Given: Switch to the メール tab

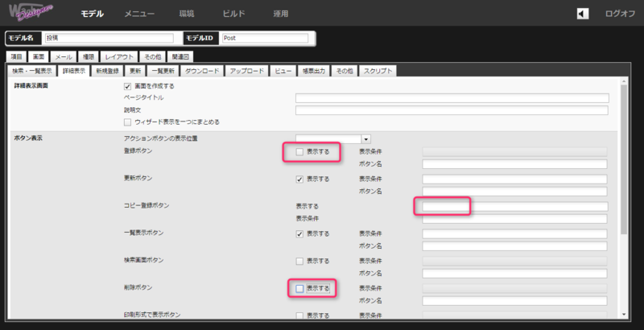Looking at the screenshot, I should tap(64, 56).
